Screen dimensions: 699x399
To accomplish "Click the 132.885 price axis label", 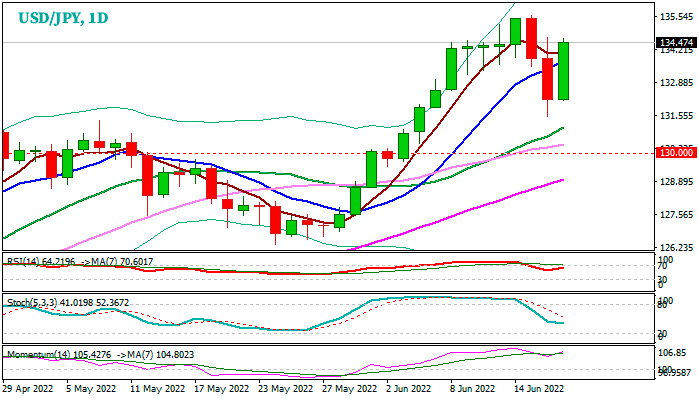I will click(x=677, y=83).
